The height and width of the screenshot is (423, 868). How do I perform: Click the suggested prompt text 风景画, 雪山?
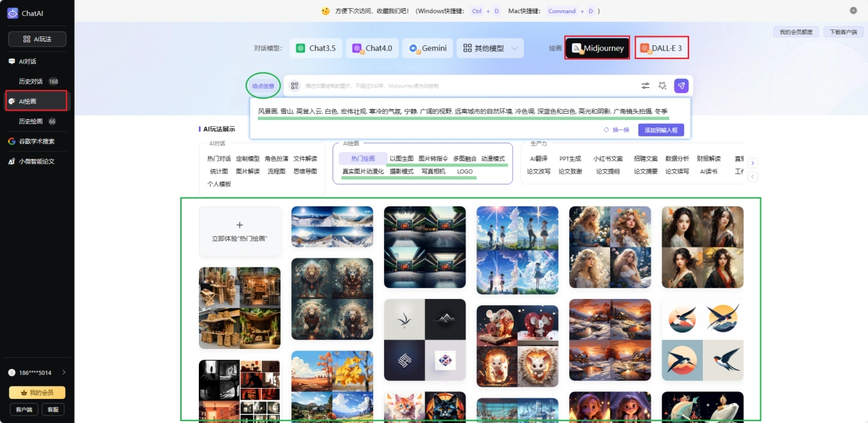[463, 111]
